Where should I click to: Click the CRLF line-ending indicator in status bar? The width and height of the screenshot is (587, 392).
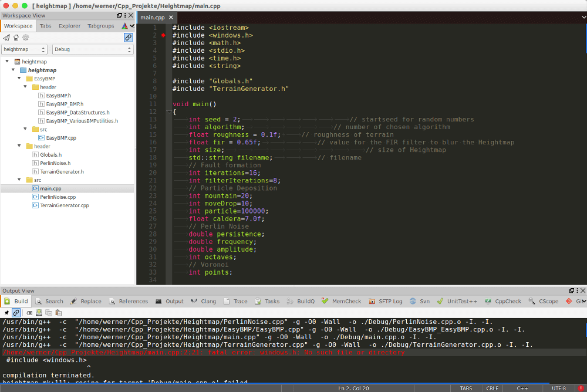[491, 388]
